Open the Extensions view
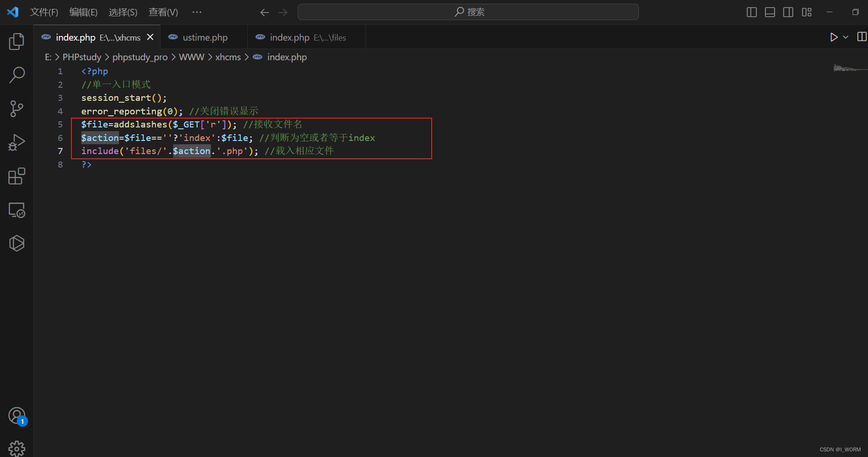Viewport: 868px width, 457px height. [x=17, y=176]
